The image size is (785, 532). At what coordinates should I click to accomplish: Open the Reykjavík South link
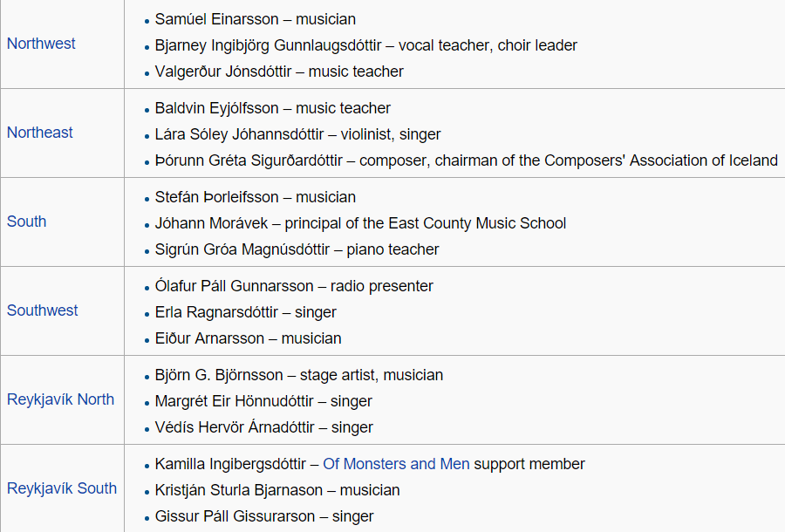[x=62, y=488]
